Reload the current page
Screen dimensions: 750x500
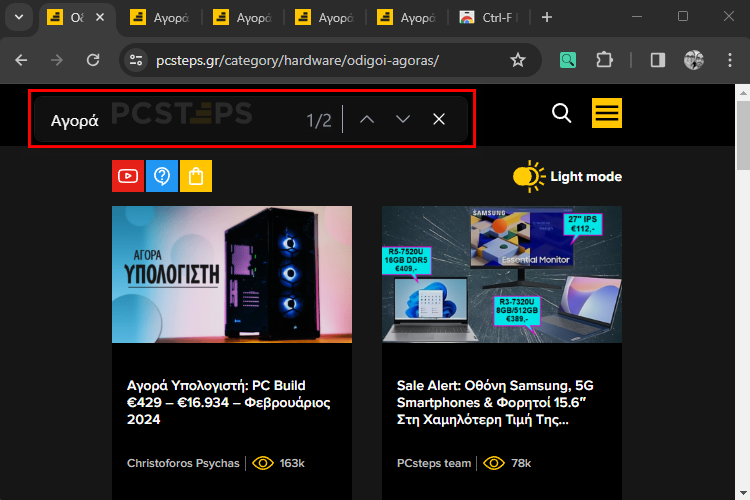(x=93, y=60)
